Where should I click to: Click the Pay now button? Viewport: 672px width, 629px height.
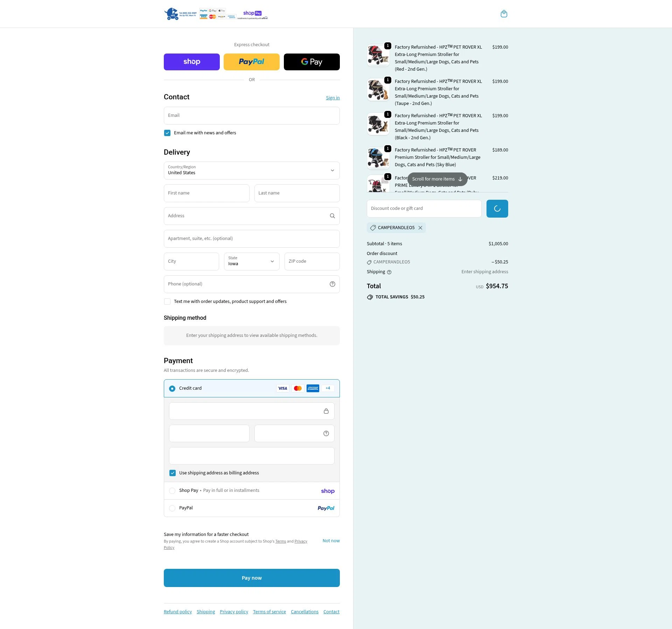tap(252, 578)
